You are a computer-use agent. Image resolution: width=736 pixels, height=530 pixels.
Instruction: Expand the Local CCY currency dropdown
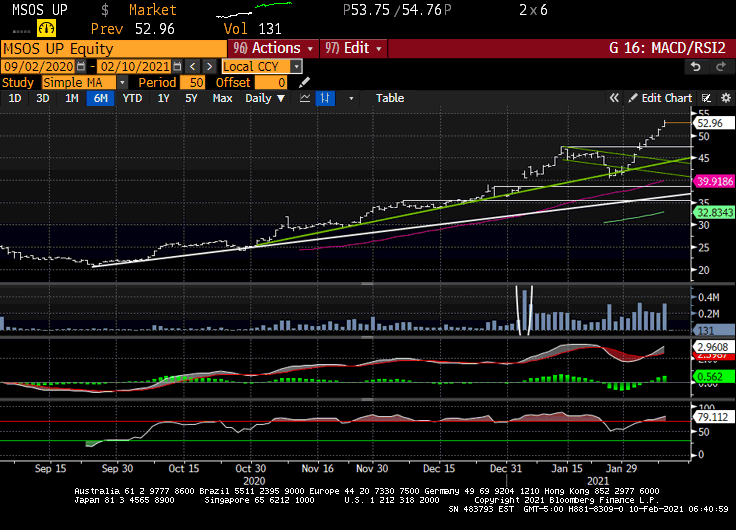(x=296, y=67)
